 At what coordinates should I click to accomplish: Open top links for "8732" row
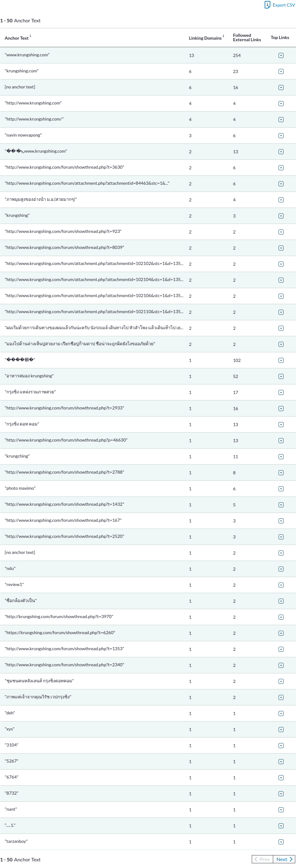click(281, 793)
